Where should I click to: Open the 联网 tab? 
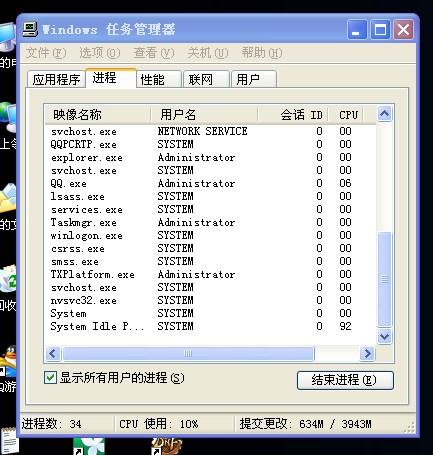206,80
